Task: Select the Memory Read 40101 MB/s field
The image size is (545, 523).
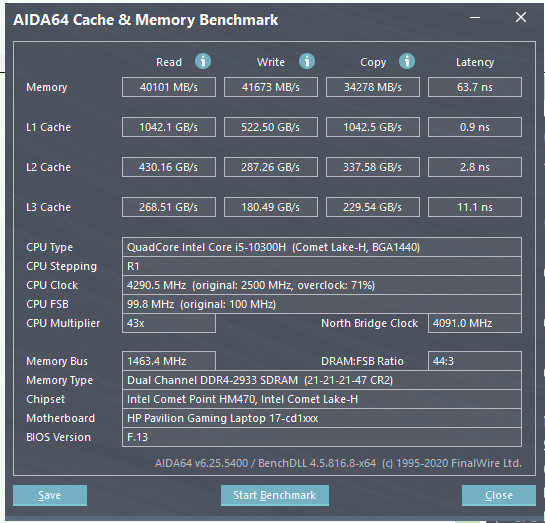Action: click(x=169, y=87)
